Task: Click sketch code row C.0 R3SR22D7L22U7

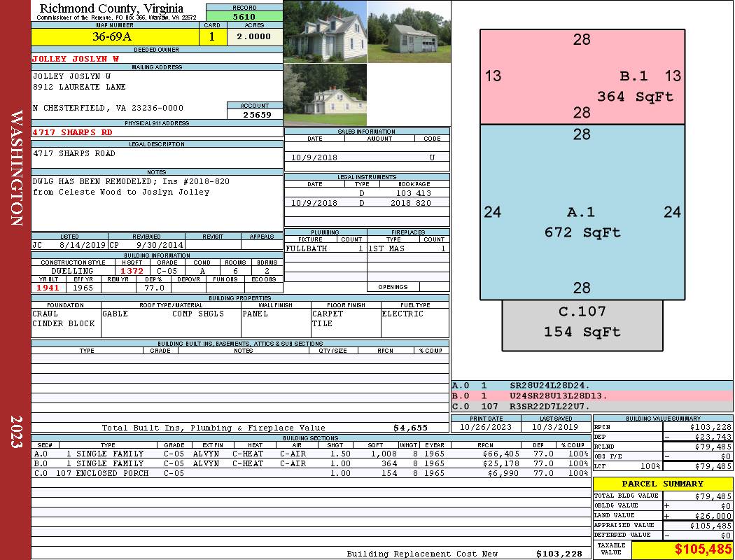Action: pos(591,406)
